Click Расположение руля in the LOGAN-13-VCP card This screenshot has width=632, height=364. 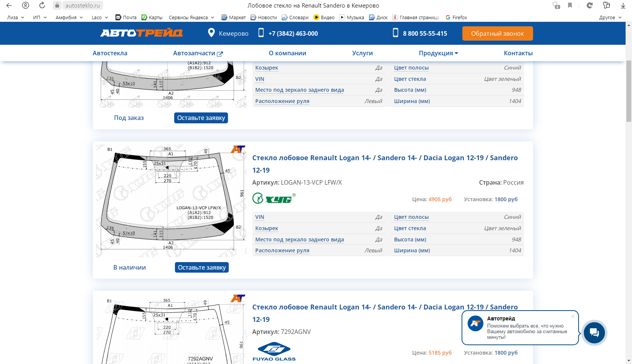coord(282,250)
